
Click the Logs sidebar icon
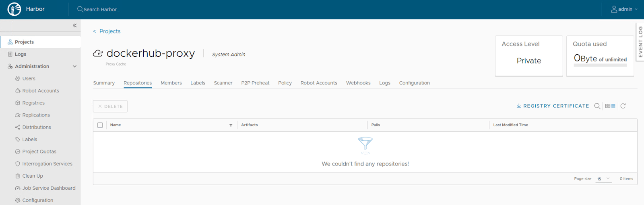tap(10, 54)
